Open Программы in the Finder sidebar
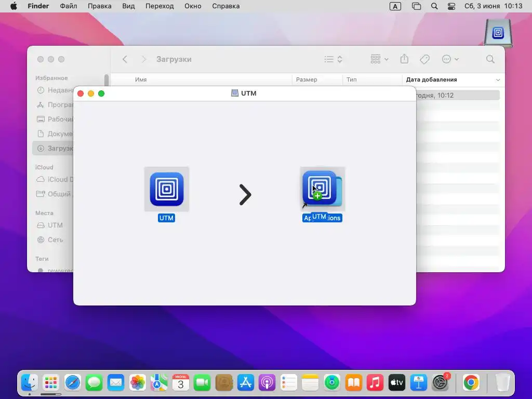The image size is (532, 399). 54,105
